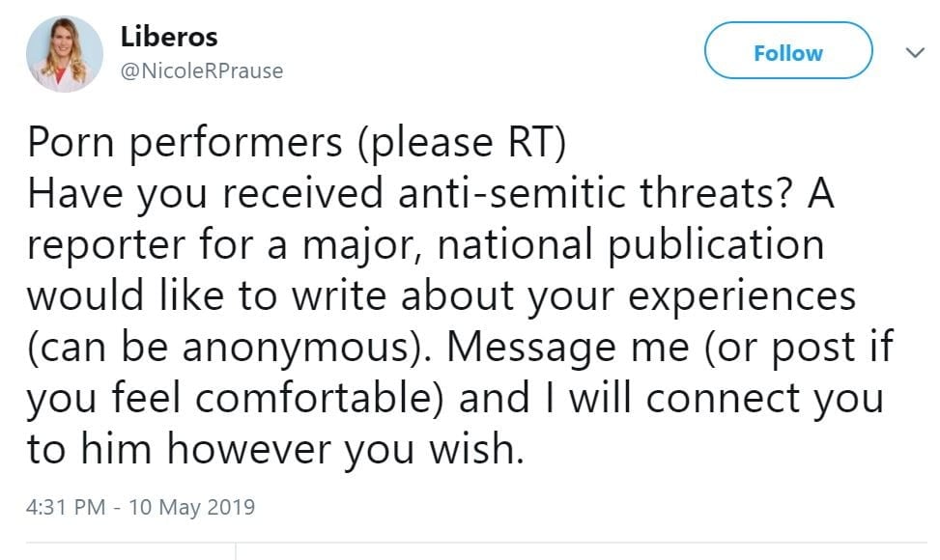Click the phrase "Porn performers" in tweet
This screenshot has height=560, width=940.
click(x=184, y=144)
